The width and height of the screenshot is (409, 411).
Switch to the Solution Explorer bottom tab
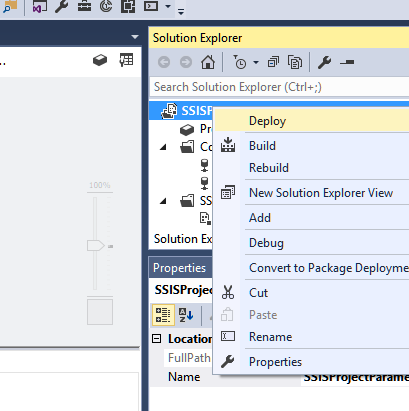pos(183,239)
